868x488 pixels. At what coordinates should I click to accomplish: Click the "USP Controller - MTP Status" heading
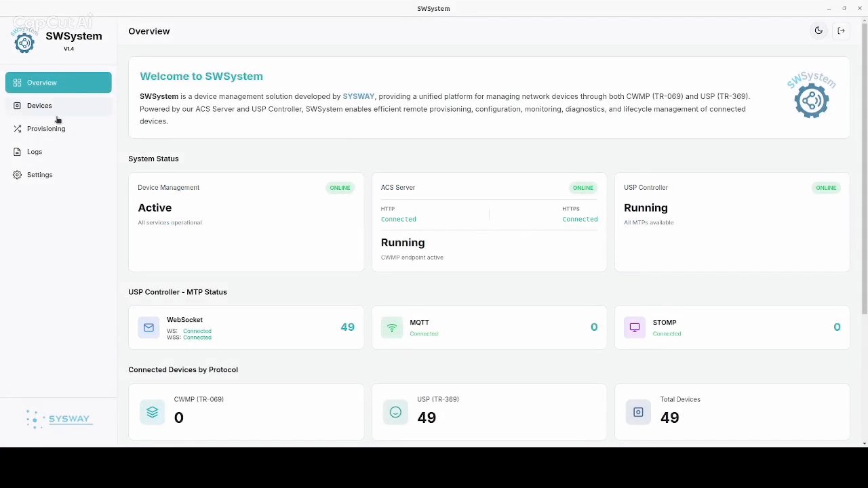pos(178,292)
